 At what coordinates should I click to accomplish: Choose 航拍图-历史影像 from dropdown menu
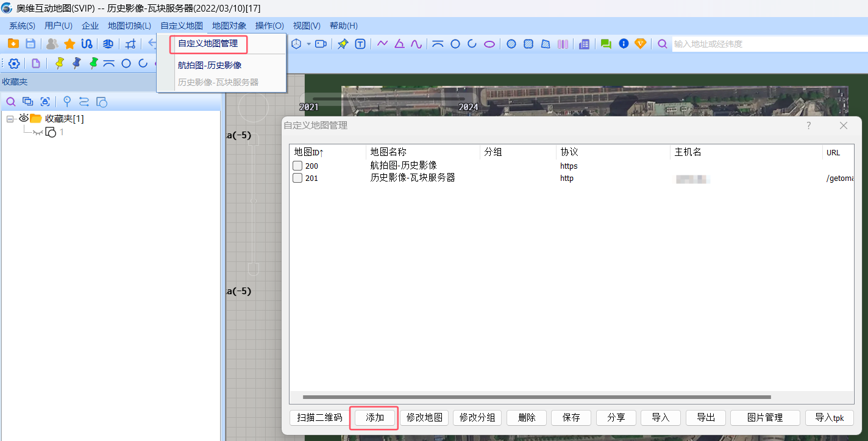(210, 65)
